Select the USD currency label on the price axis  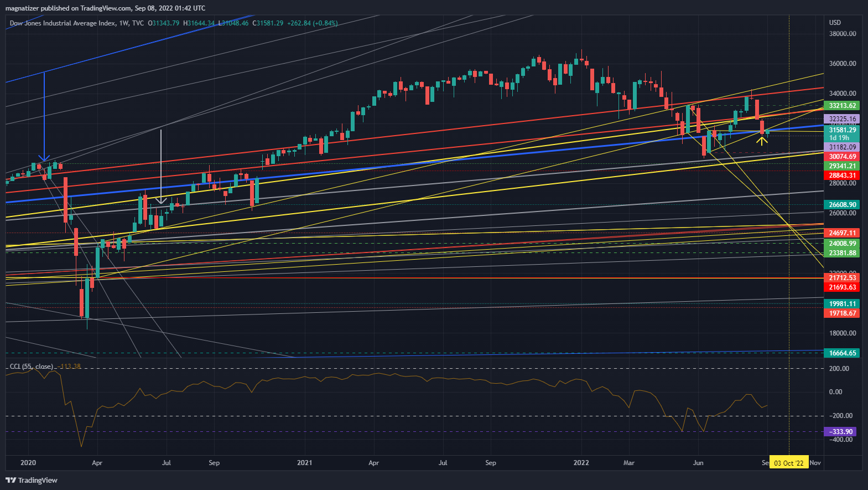835,23
